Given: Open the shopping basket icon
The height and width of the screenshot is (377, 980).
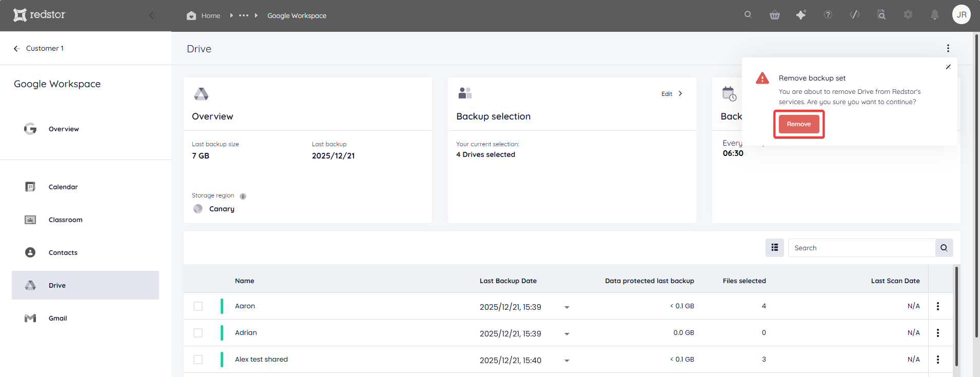Looking at the screenshot, I should (x=775, y=15).
